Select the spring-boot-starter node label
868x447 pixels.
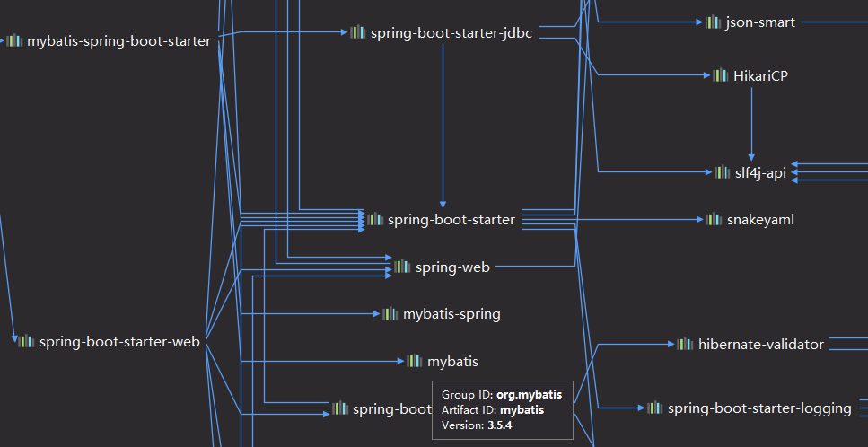pos(452,220)
